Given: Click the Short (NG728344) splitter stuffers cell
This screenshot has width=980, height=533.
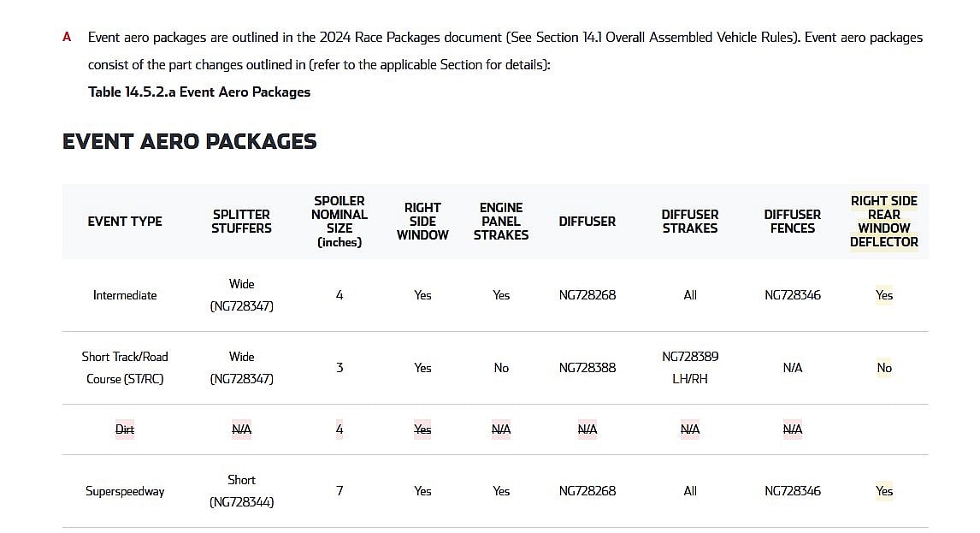Looking at the screenshot, I should (242, 491).
